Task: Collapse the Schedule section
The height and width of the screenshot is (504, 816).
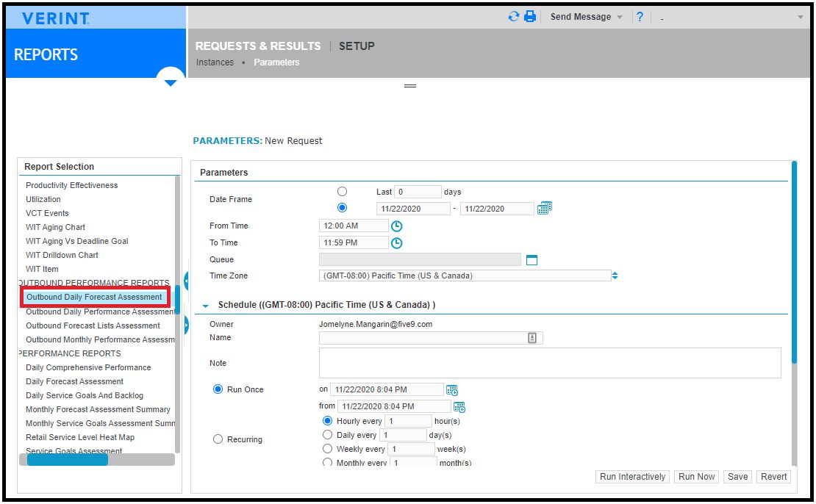Action: coord(206,306)
